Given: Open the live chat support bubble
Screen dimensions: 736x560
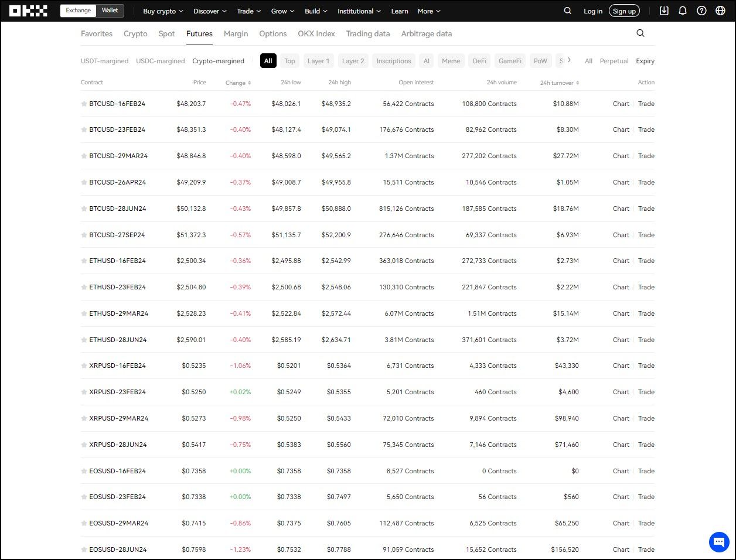Looking at the screenshot, I should click(x=718, y=542).
